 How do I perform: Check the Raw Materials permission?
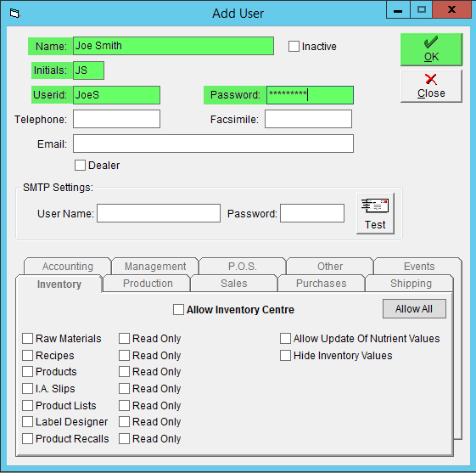pyautogui.click(x=28, y=339)
